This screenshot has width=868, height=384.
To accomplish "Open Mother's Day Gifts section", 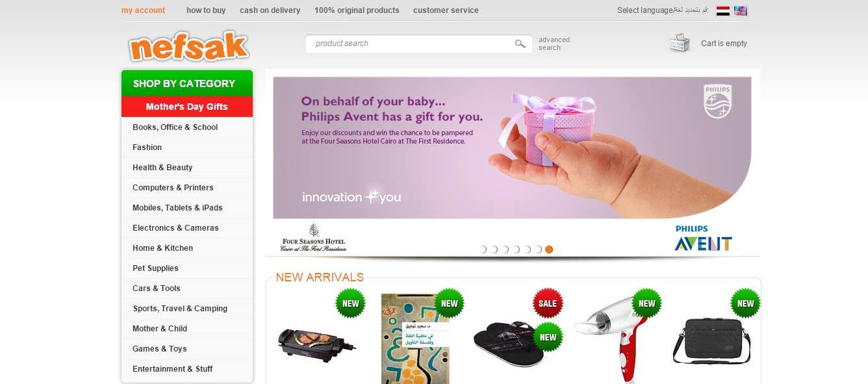I will (x=187, y=107).
